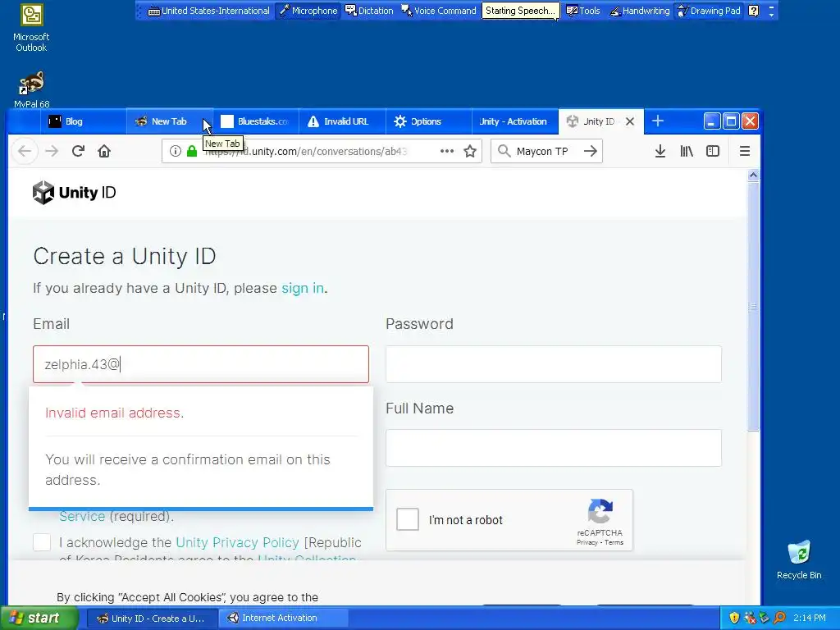Follow the sign in link
Viewport: 840px width, 630px height.
[x=303, y=288]
